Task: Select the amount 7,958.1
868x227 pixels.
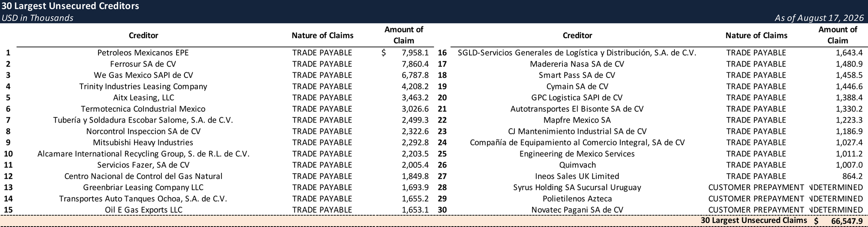Action: 415,53
